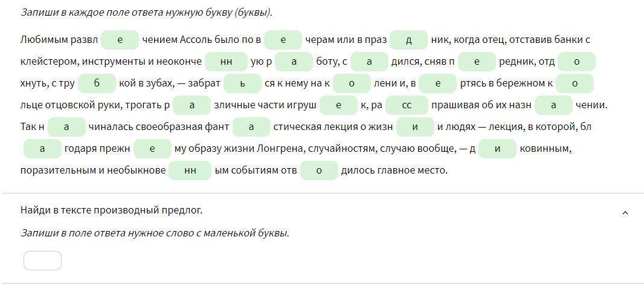
Task: Focus the letter field in the word 'отд_хнуть'
Action: (x=576, y=62)
